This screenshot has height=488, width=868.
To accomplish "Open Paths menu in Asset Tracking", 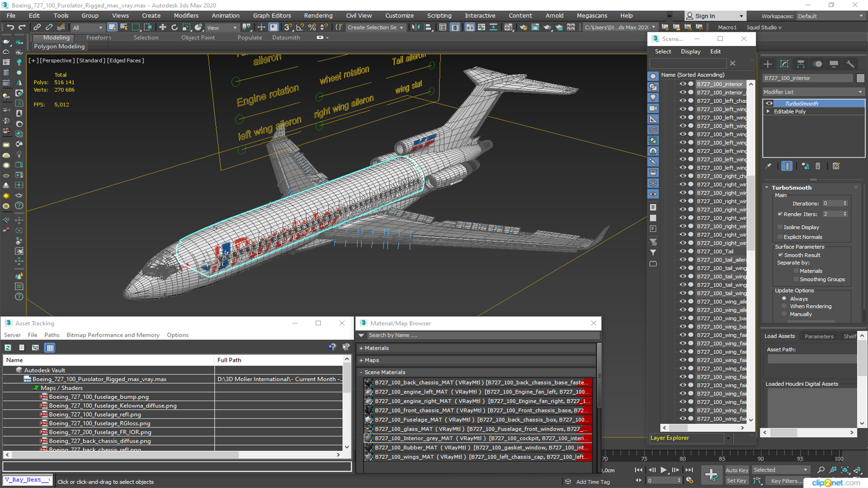I will (52, 335).
